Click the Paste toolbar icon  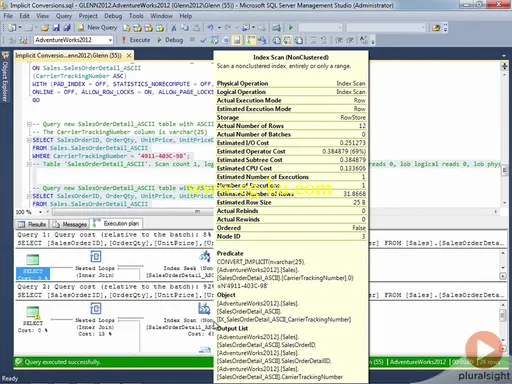tap(197, 28)
